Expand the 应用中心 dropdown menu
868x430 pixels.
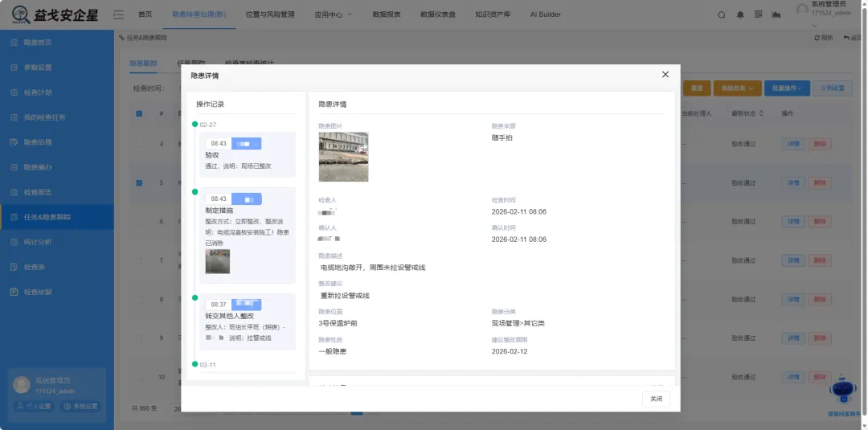[334, 14]
